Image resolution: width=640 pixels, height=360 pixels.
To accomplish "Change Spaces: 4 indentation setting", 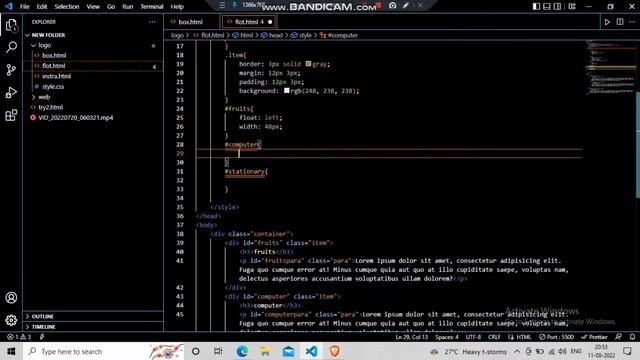I will click(447, 337).
